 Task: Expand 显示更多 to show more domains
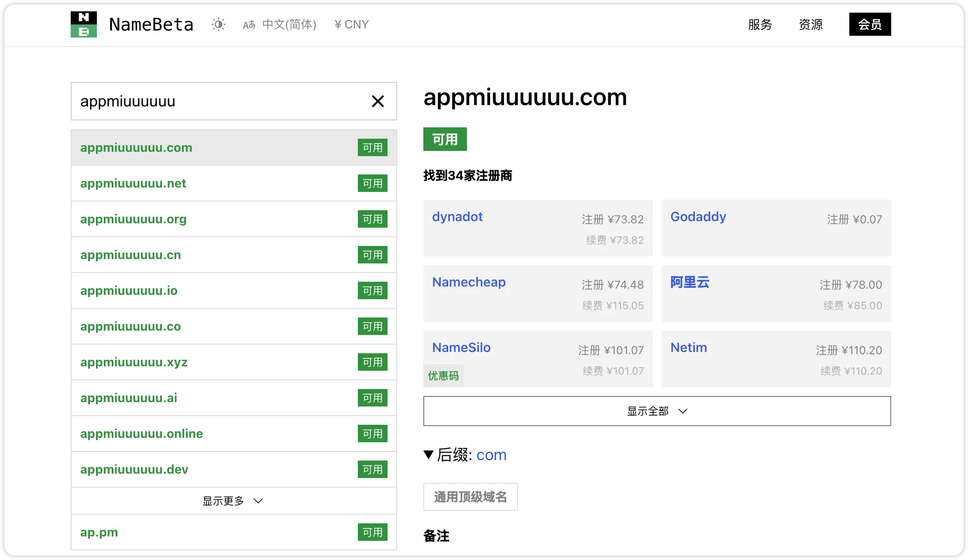tap(233, 501)
